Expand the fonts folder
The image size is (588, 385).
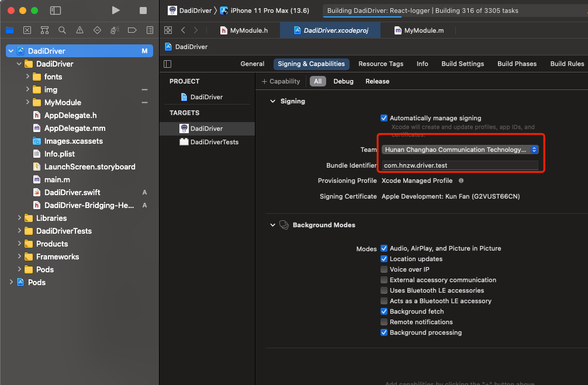[27, 77]
